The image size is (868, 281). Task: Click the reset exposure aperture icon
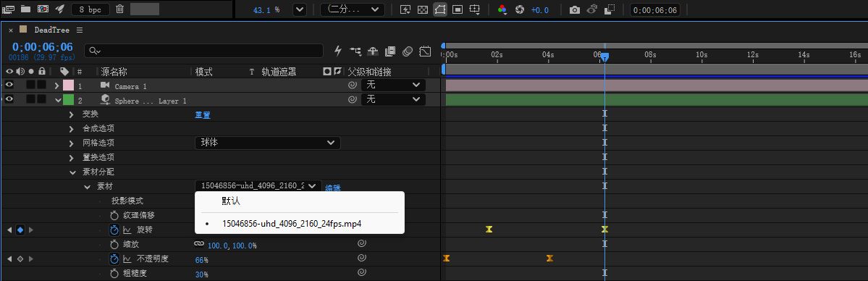coord(520,9)
